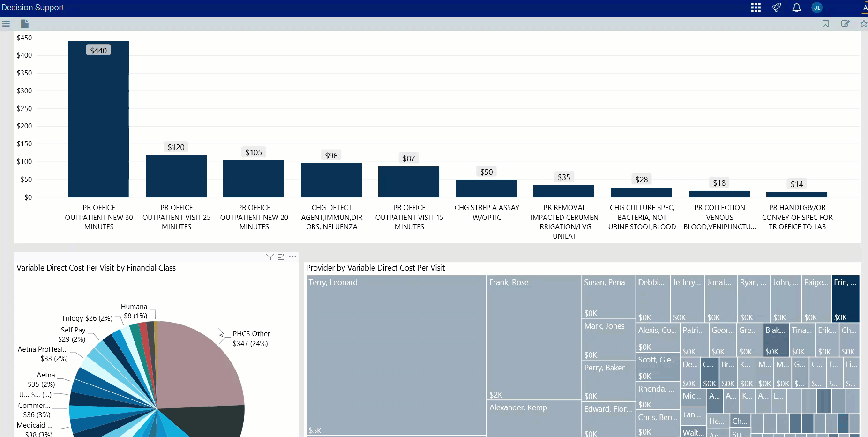Open the filter icon on pie chart panel

pyautogui.click(x=270, y=257)
